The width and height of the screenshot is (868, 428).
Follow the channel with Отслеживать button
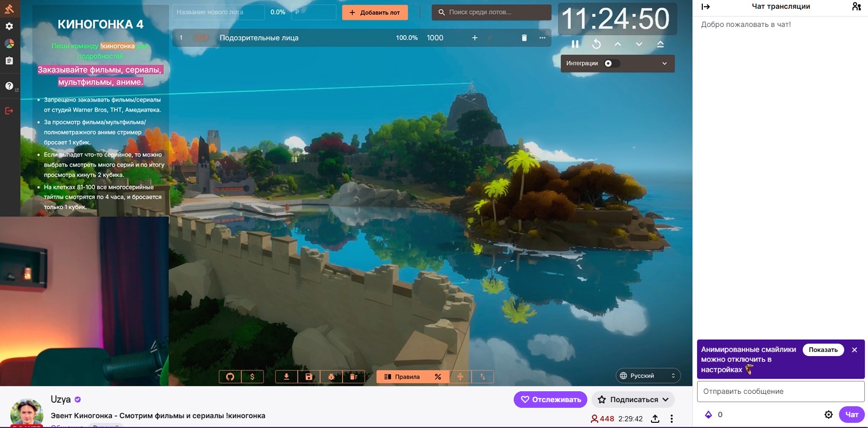click(551, 400)
